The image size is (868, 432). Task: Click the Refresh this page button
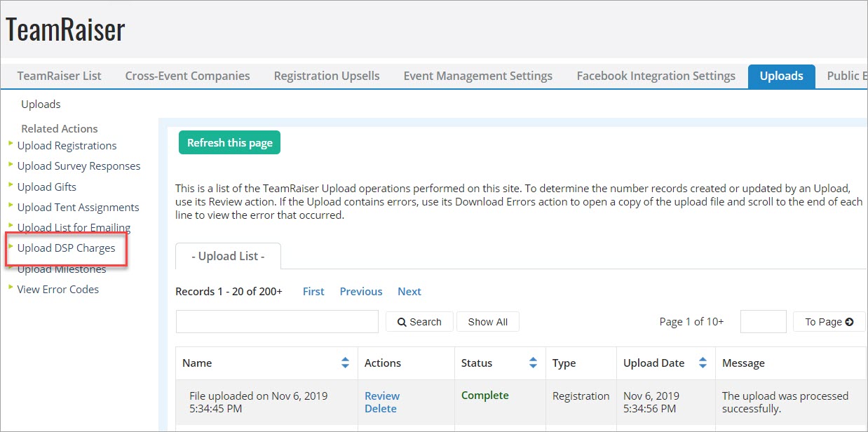pyautogui.click(x=229, y=142)
